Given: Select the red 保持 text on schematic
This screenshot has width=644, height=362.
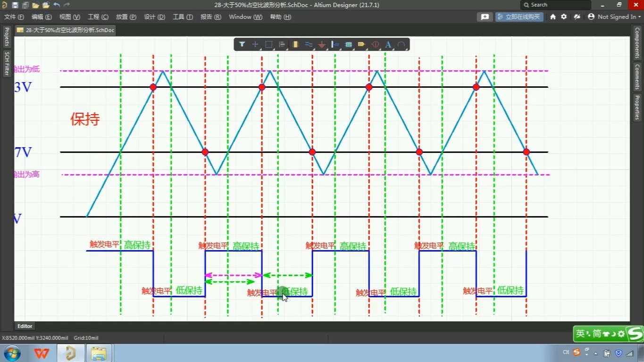Looking at the screenshot, I should tap(85, 119).
